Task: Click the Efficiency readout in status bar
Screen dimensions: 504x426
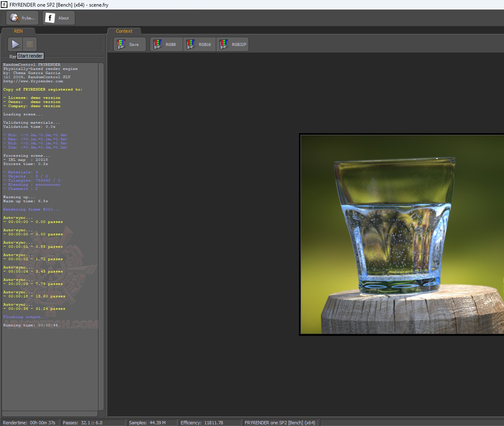Action: (202, 423)
